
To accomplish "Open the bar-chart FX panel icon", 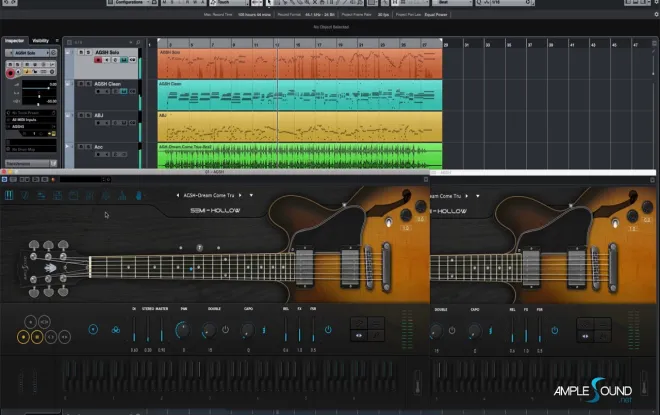I will point(122,195).
